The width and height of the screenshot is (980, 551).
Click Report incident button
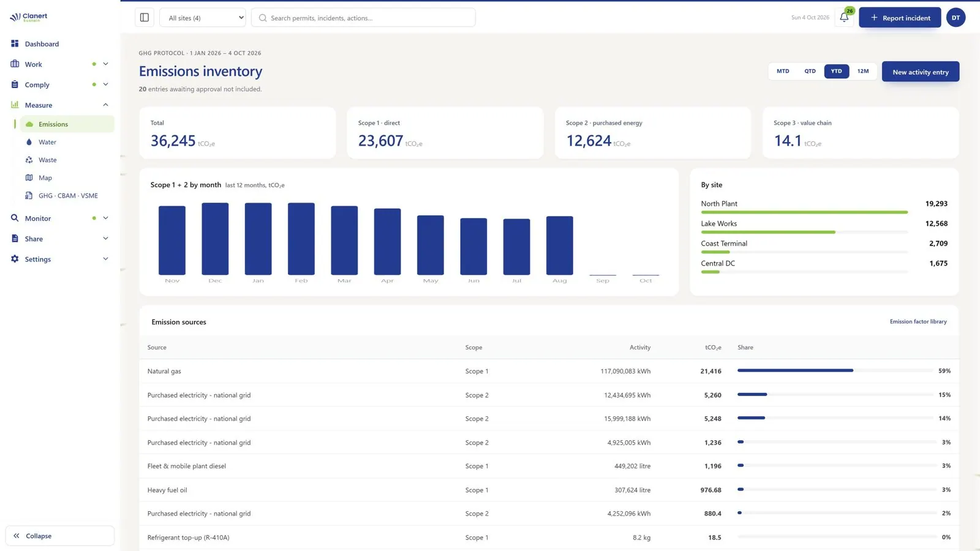(900, 18)
